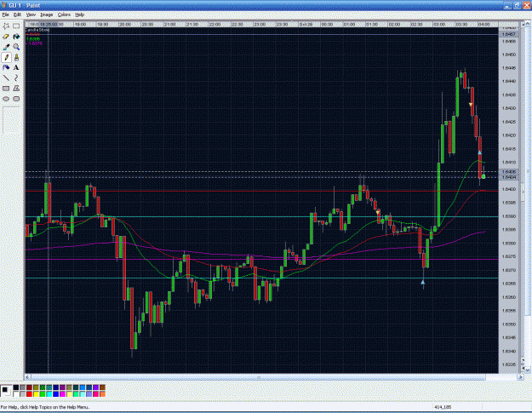Select the Rectangle shape tool
Viewport: 532px width, 413px height.
[6, 89]
